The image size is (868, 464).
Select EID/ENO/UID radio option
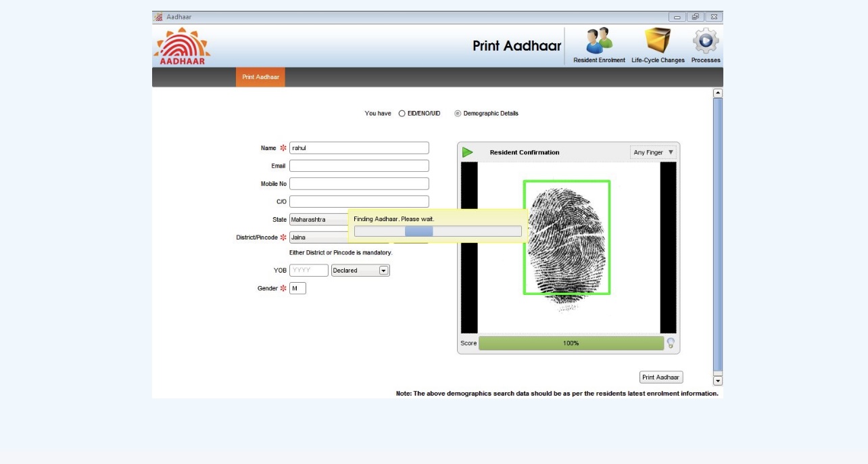402,114
